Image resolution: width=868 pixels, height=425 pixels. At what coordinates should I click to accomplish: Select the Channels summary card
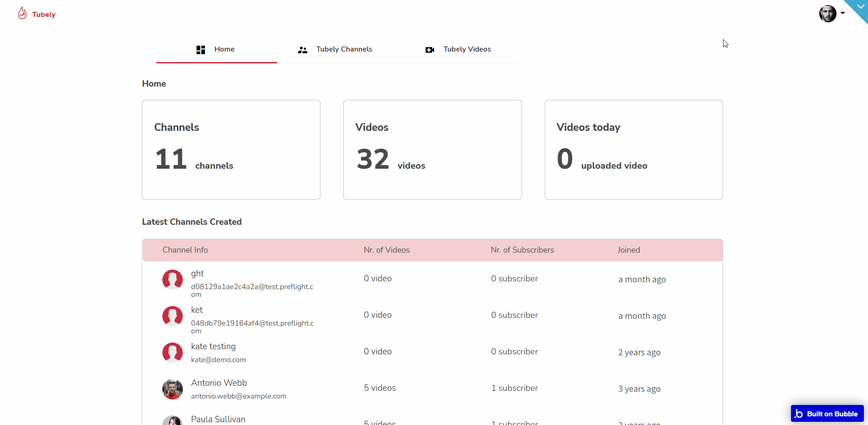coord(231,150)
